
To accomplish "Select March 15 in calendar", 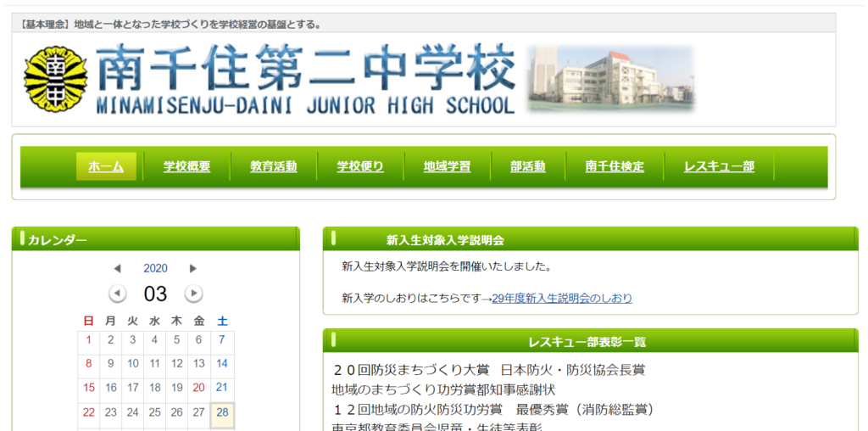I will (x=88, y=388).
